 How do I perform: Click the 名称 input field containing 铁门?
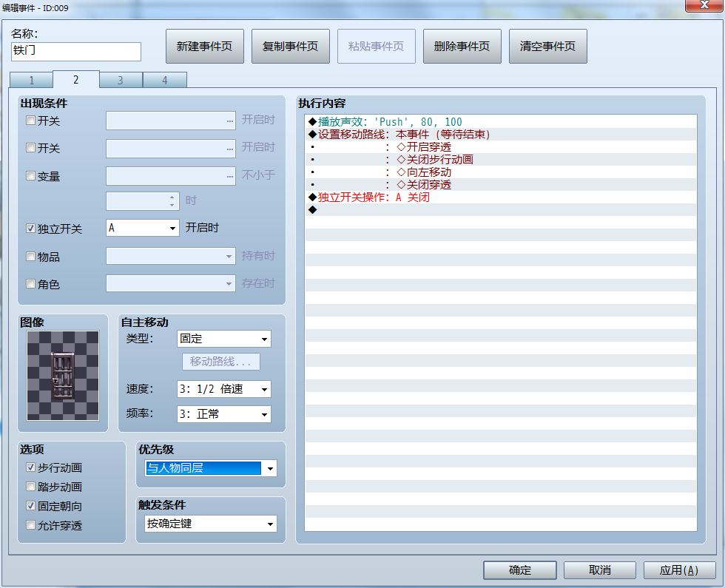click(x=75, y=51)
